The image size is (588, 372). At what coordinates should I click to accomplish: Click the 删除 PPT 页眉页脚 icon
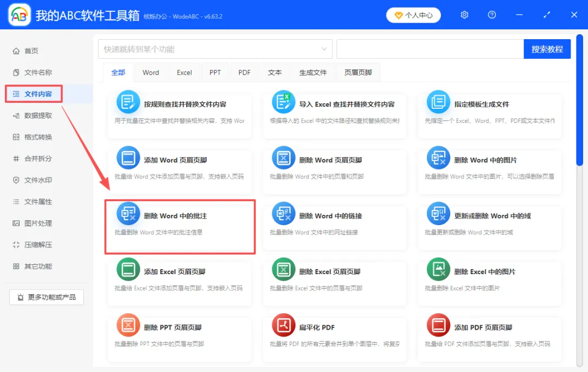click(x=128, y=325)
